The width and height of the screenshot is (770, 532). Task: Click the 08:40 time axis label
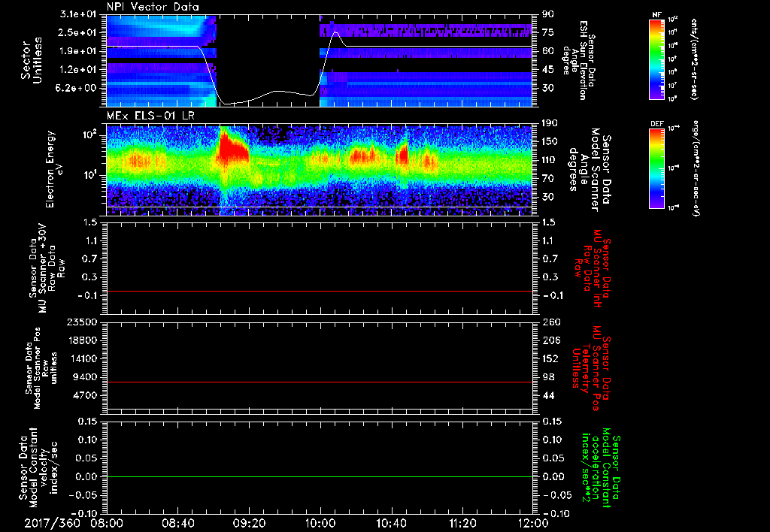click(x=177, y=522)
